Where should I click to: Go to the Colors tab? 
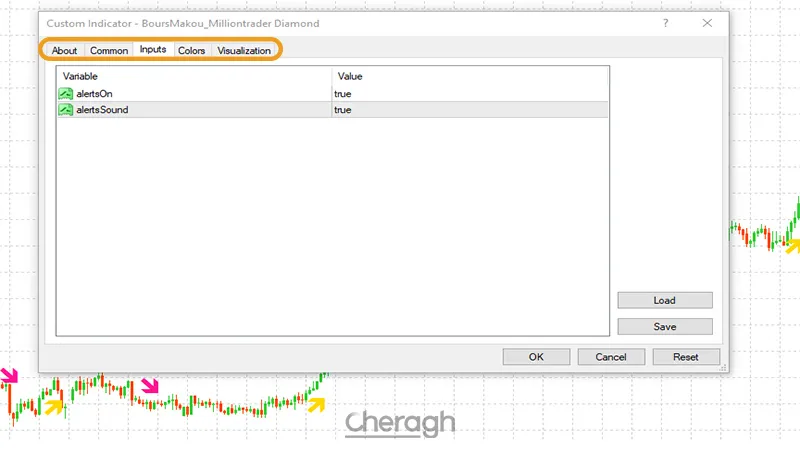pyautogui.click(x=192, y=51)
